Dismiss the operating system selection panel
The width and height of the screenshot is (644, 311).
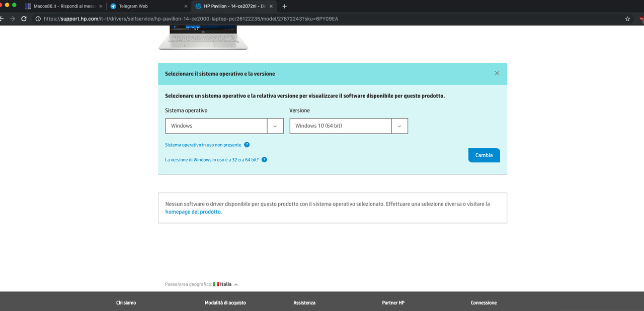click(497, 73)
